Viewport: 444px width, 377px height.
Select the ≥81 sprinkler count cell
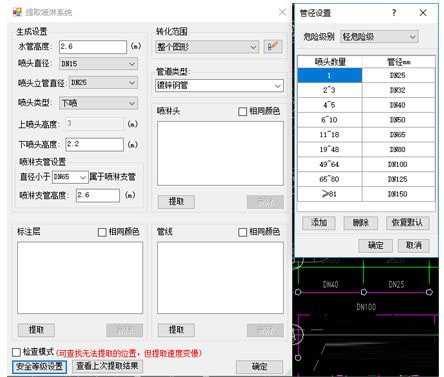[x=330, y=194]
